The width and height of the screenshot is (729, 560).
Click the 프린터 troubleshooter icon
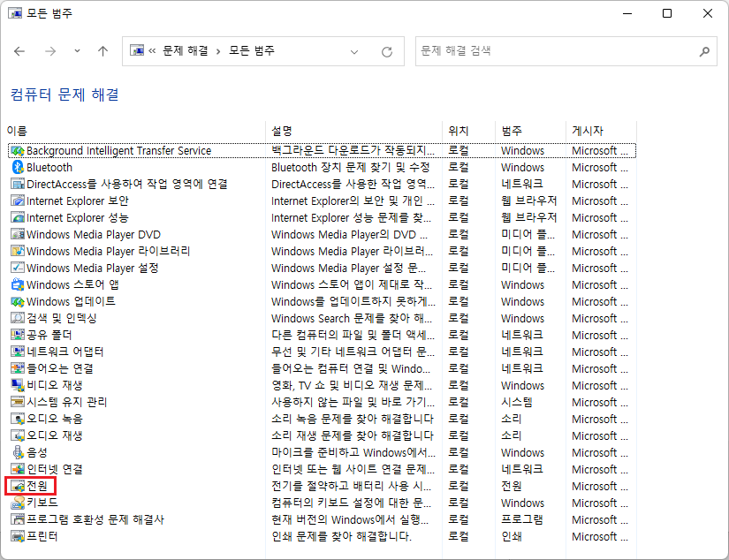(18, 536)
